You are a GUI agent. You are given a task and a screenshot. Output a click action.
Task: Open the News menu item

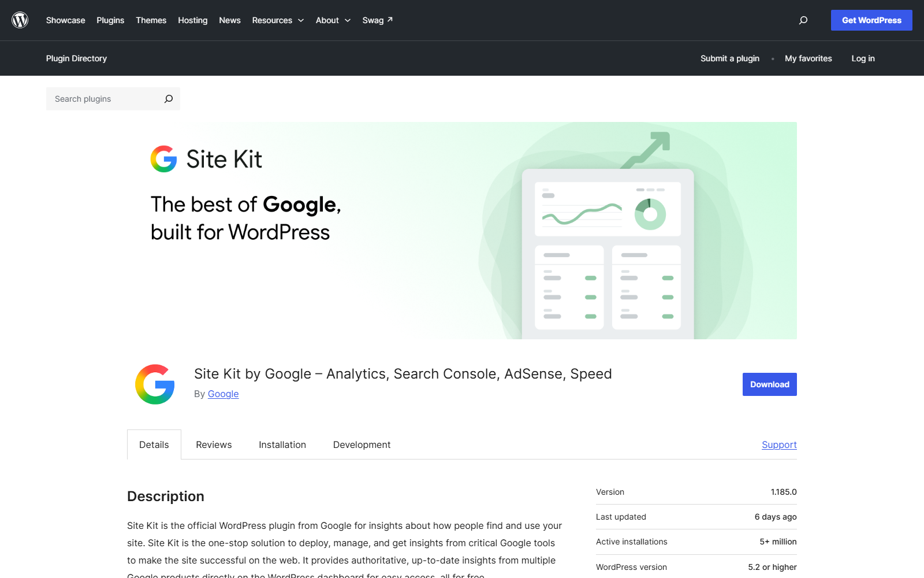pos(230,20)
